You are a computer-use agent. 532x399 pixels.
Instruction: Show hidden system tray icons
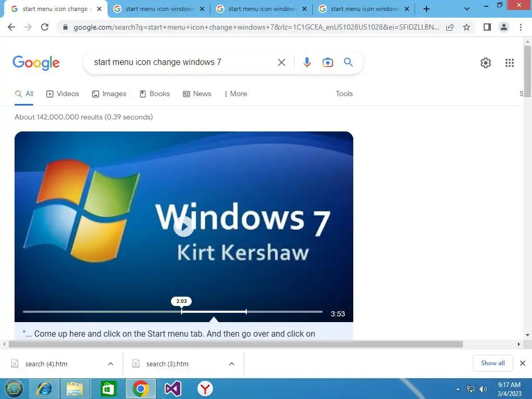(458, 389)
